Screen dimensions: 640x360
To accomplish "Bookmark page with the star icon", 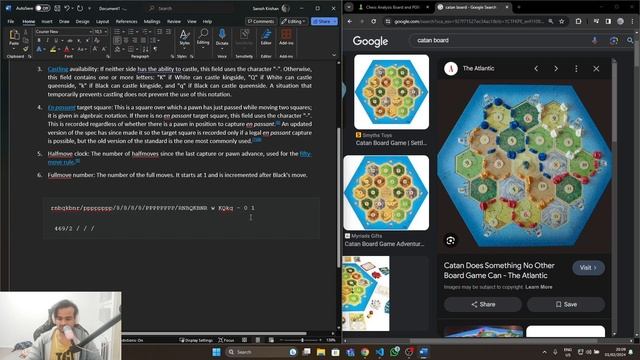I will click(562, 21).
